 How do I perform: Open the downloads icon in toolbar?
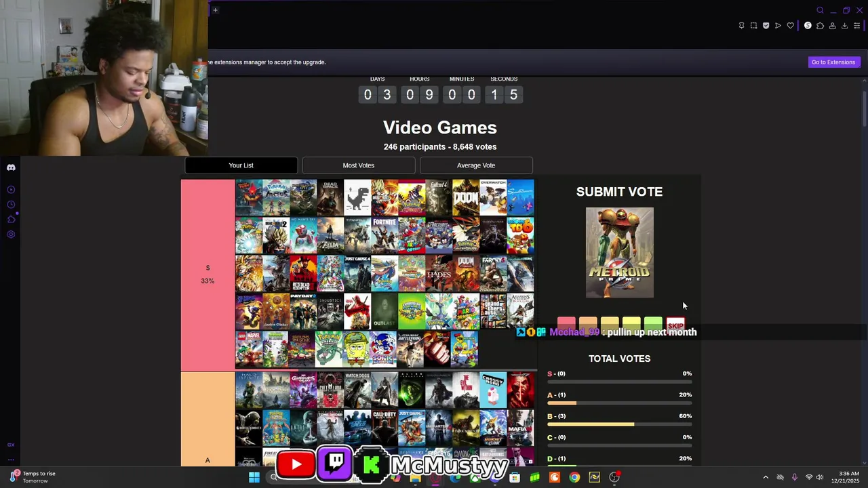pyautogui.click(x=844, y=26)
